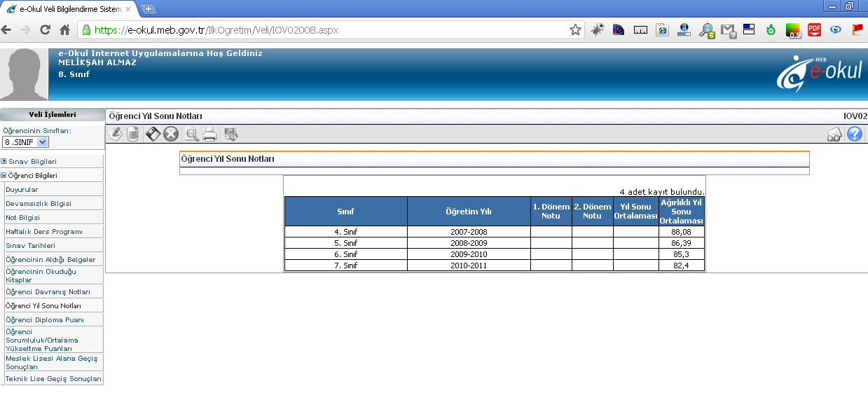Open help via the blue question mark
The width and height of the screenshot is (868, 400).
tap(854, 135)
